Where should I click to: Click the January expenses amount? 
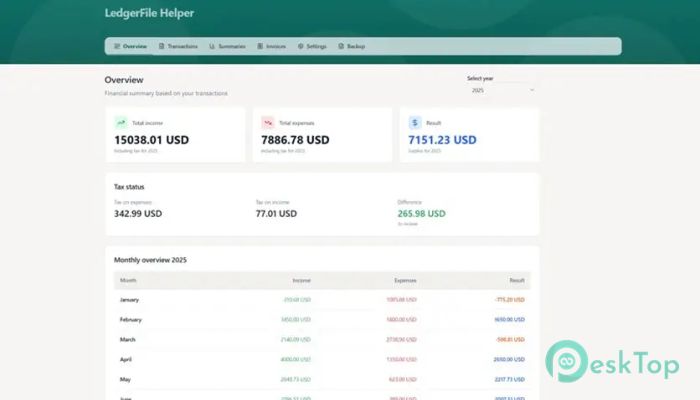click(x=401, y=300)
